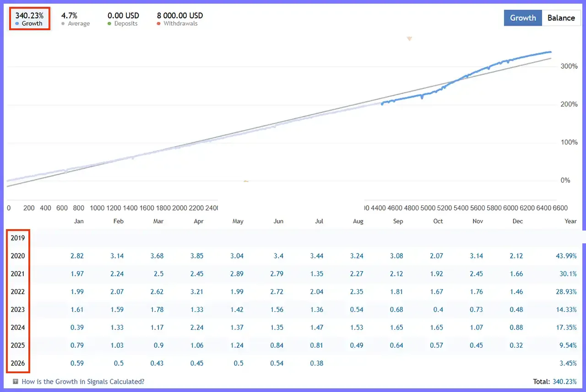Toggle the green Deposits legend marker

109,23
